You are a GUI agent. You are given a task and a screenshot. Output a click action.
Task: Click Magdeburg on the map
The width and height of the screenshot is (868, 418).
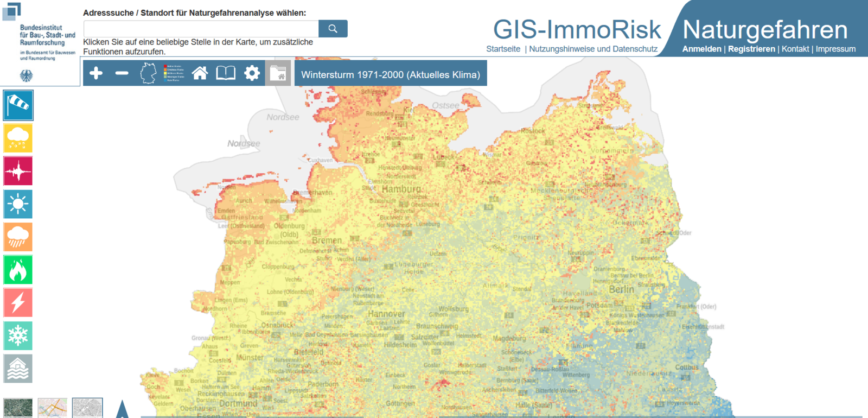[509, 338]
